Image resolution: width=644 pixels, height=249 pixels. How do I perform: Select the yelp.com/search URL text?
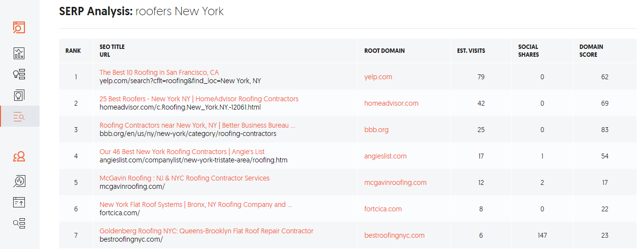click(x=180, y=81)
